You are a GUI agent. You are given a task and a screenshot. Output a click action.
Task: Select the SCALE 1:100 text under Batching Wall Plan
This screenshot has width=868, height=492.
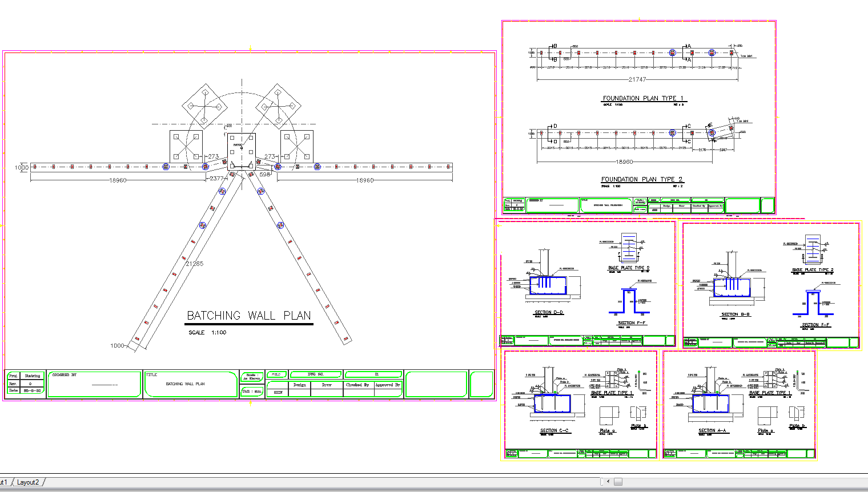coord(207,332)
